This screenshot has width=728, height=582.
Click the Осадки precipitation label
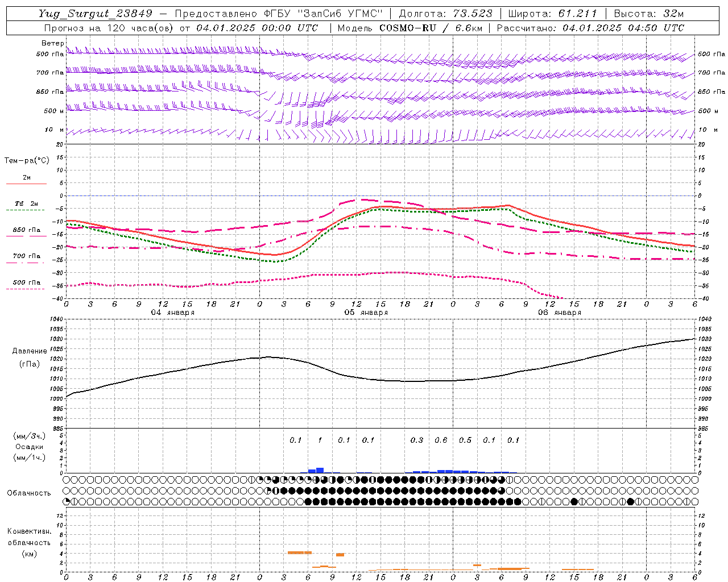click(30, 447)
